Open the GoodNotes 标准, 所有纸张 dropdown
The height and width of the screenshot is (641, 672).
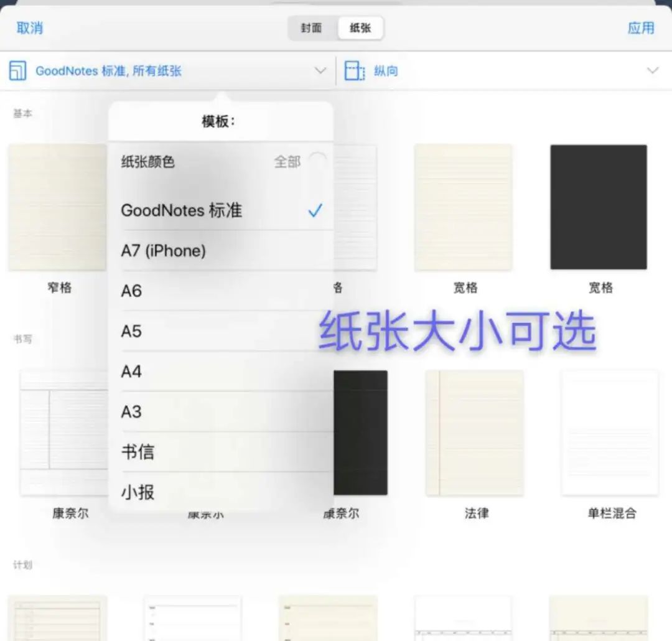click(x=167, y=71)
